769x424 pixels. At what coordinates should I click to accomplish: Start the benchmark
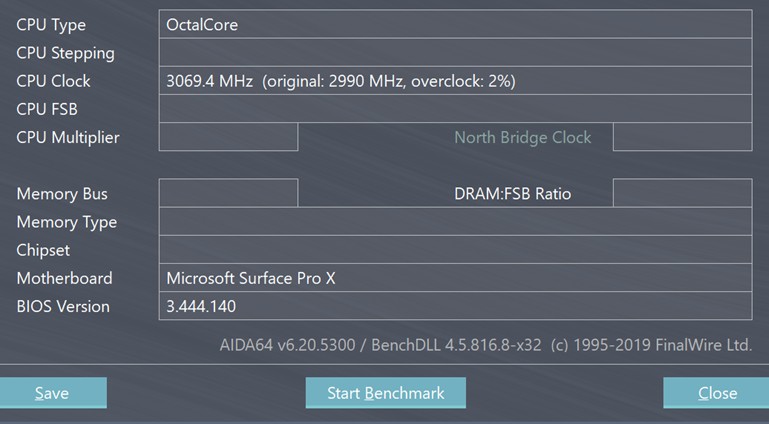pyautogui.click(x=385, y=393)
